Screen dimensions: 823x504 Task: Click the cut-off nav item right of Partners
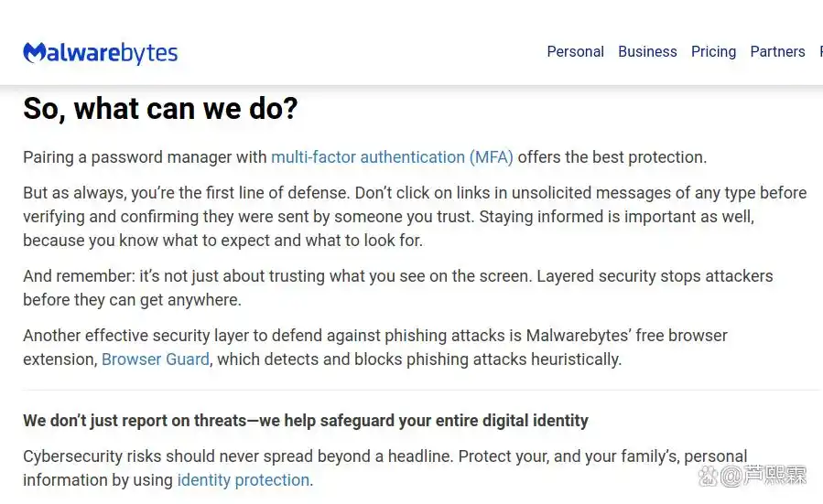820,51
